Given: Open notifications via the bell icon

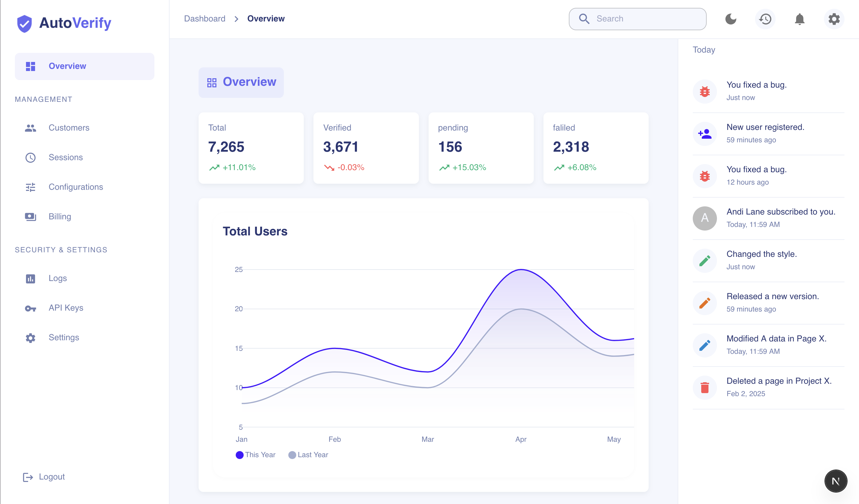Looking at the screenshot, I should 799,19.
